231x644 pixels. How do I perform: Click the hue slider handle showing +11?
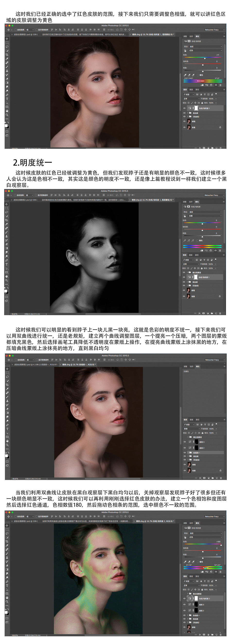pyautogui.click(x=205, y=58)
